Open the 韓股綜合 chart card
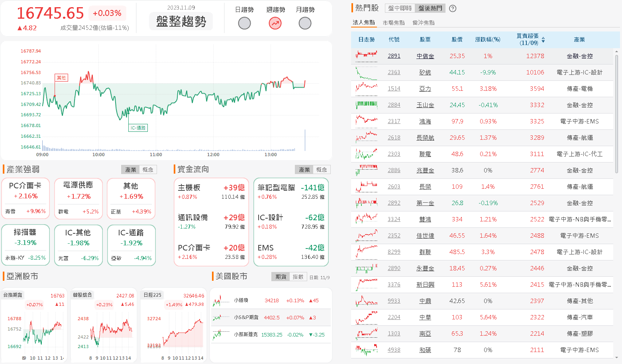 tap(103, 325)
